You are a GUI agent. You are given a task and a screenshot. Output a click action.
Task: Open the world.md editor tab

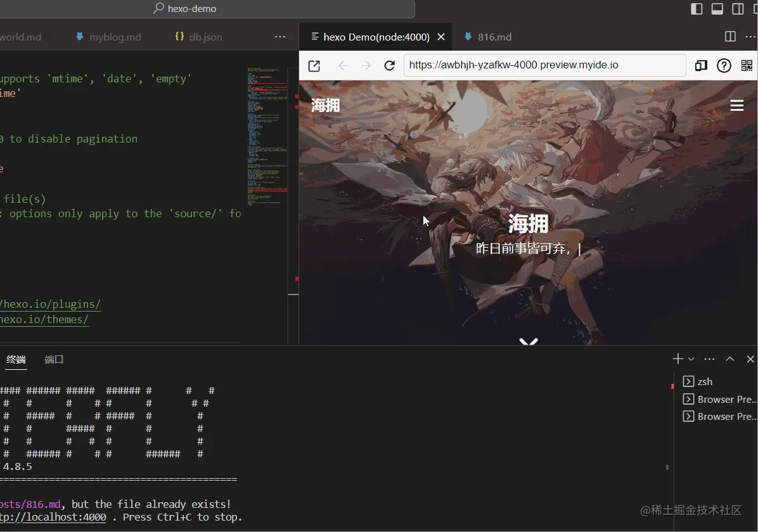click(x=21, y=37)
